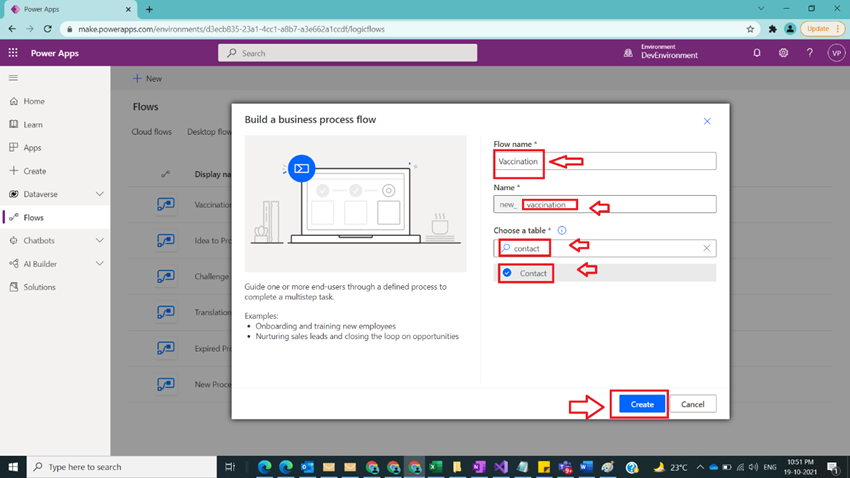Click the Choose a table search box
This screenshot has height=478, width=850.
pyautogui.click(x=604, y=248)
